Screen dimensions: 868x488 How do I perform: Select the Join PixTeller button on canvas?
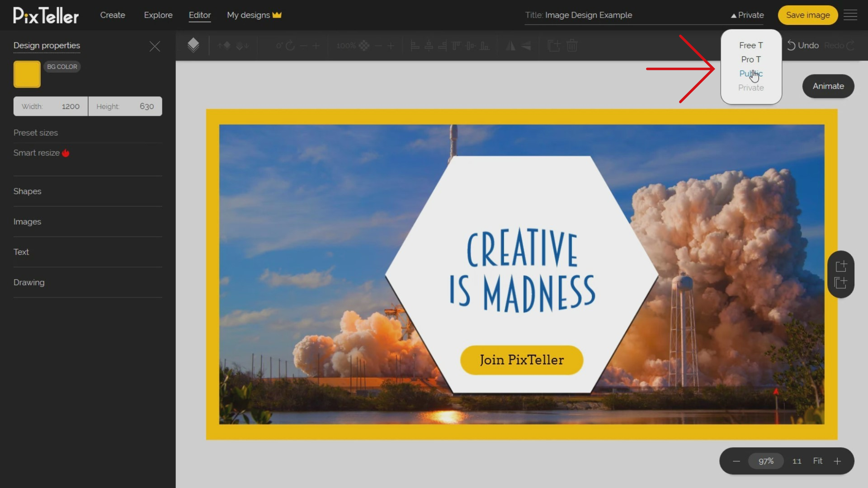(x=522, y=360)
